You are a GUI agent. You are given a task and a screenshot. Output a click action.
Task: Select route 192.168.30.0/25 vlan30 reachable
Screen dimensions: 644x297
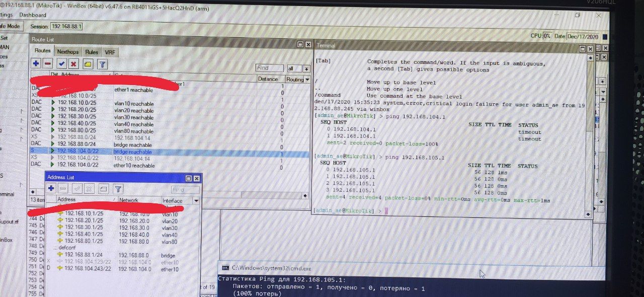point(169,117)
